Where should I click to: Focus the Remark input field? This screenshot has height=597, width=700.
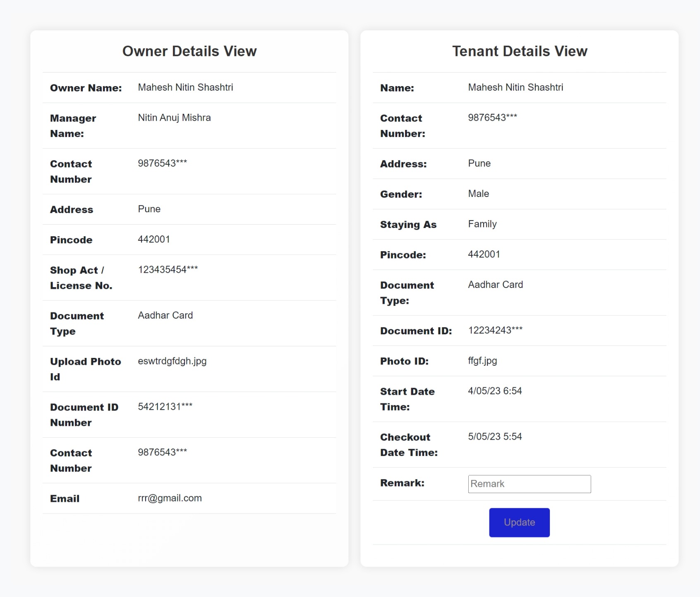(x=529, y=484)
